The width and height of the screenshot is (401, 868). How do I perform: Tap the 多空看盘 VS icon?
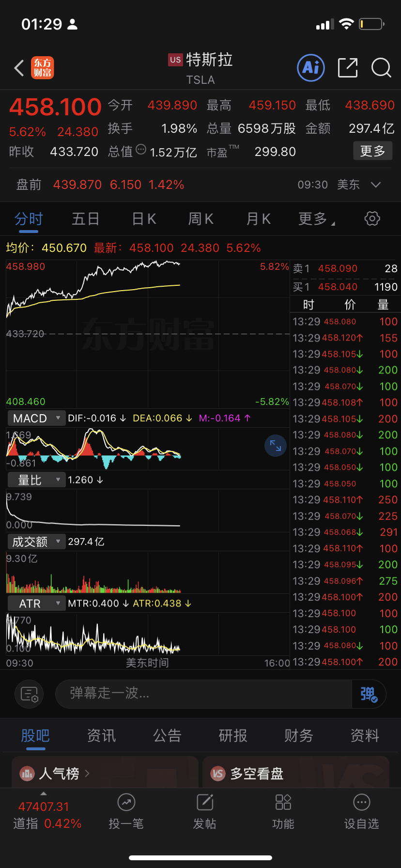coord(218,774)
